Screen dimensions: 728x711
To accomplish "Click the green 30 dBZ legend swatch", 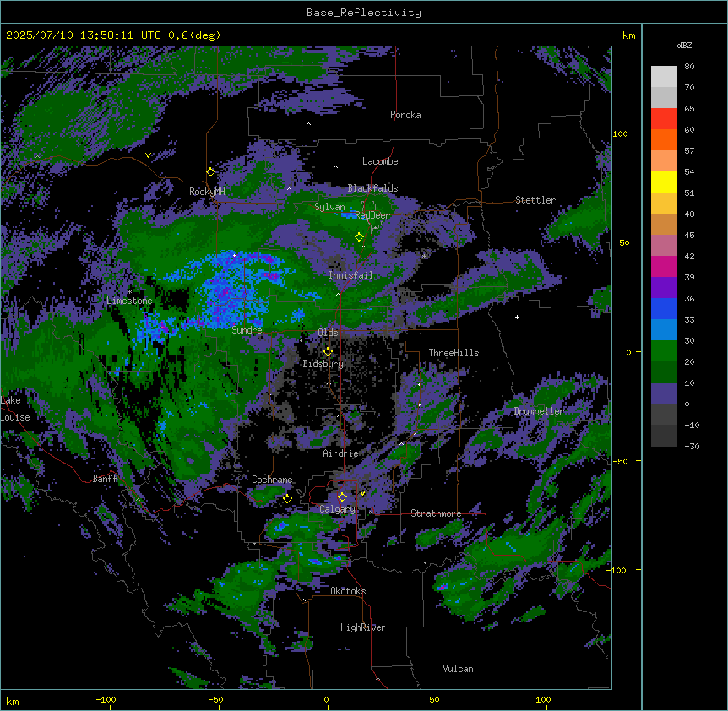I will pyautogui.click(x=664, y=351).
